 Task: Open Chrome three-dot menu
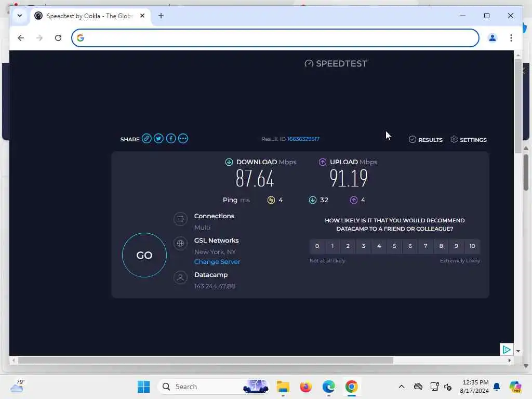(511, 37)
